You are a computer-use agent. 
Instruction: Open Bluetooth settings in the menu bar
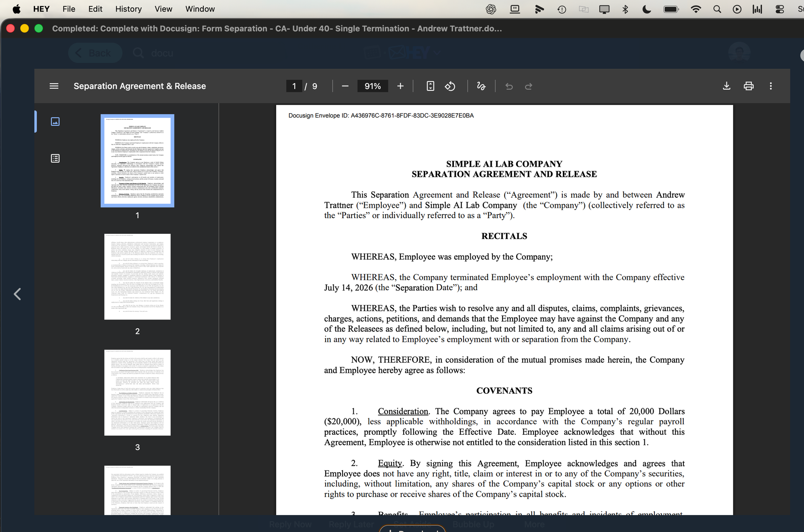(625, 9)
